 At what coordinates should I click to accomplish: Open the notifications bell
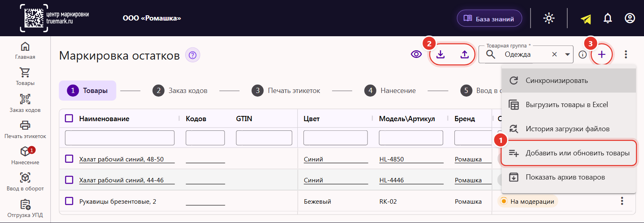coord(608,19)
